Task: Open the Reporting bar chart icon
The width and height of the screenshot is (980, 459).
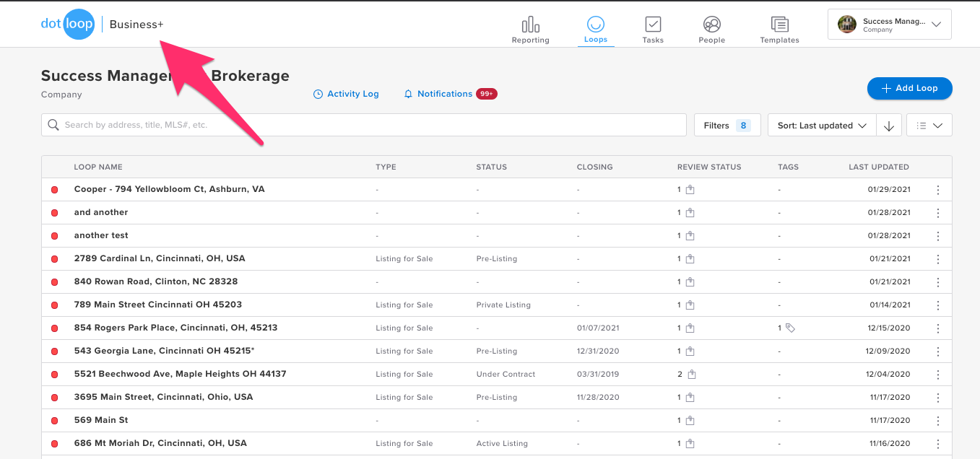Action: click(530, 25)
